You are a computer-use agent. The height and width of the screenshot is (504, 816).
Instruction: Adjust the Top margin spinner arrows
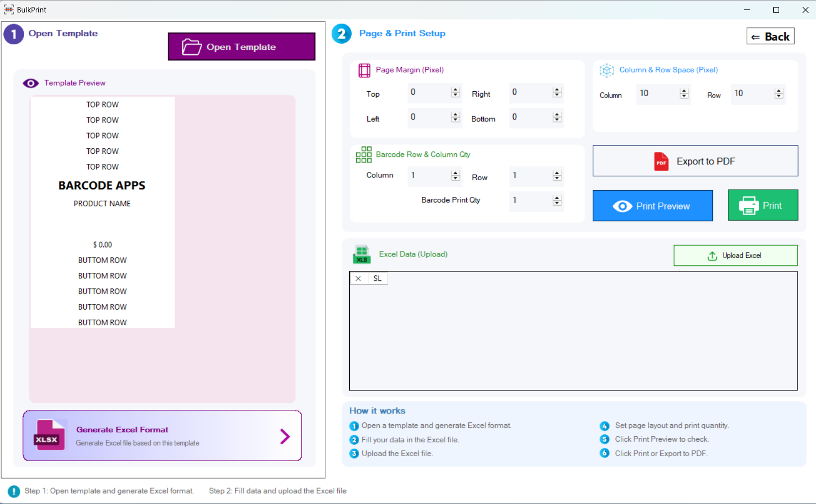455,92
